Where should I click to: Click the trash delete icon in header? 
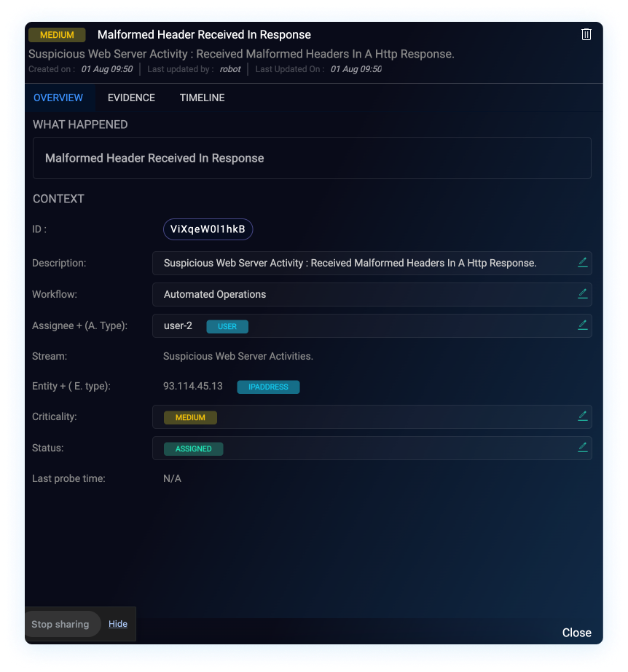pyautogui.click(x=586, y=34)
